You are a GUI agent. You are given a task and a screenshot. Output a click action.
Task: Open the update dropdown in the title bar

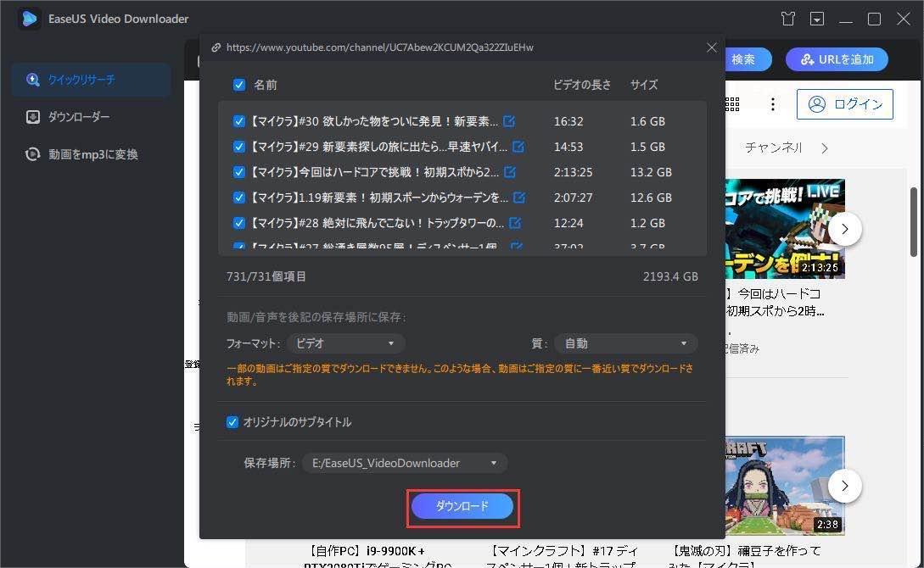(x=817, y=18)
